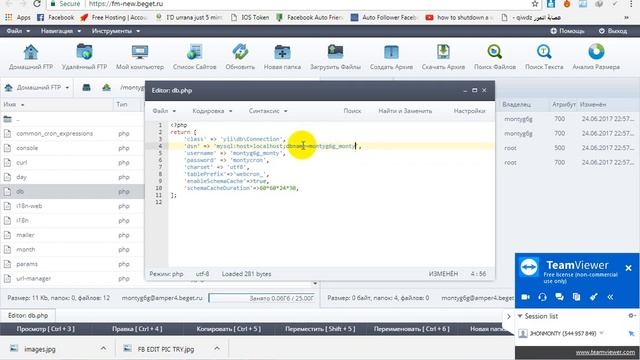Open the images.jpg download chevron menu

[103, 349]
